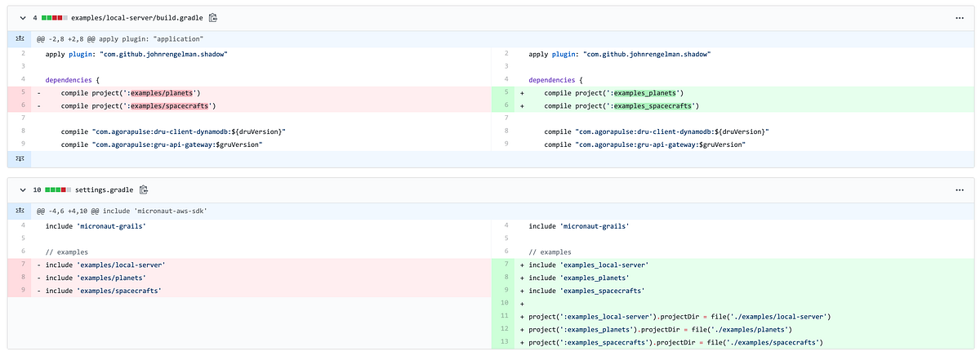The height and width of the screenshot is (356, 980).
Task: Click right-side line number 10 in settings.gradle
Action: (506, 303)
